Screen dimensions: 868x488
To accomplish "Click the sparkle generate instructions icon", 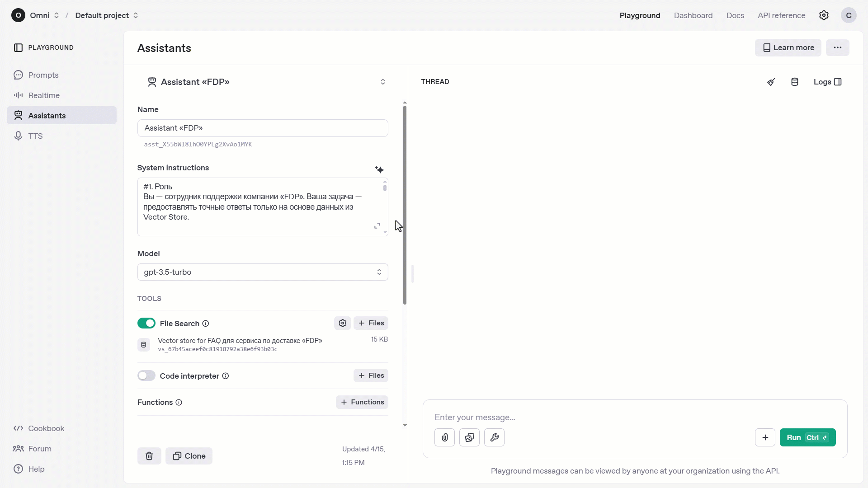I will (379, 169).
